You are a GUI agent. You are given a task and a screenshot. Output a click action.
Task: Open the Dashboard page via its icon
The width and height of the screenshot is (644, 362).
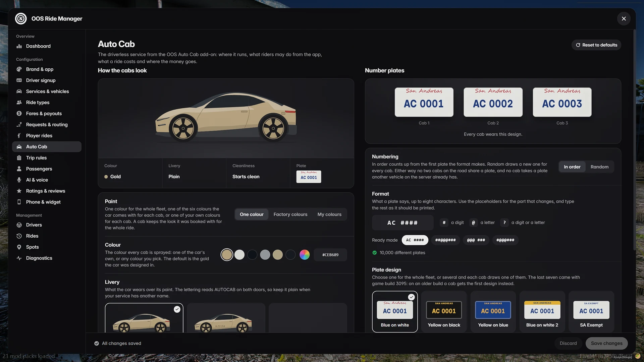[x=19, y=46]
